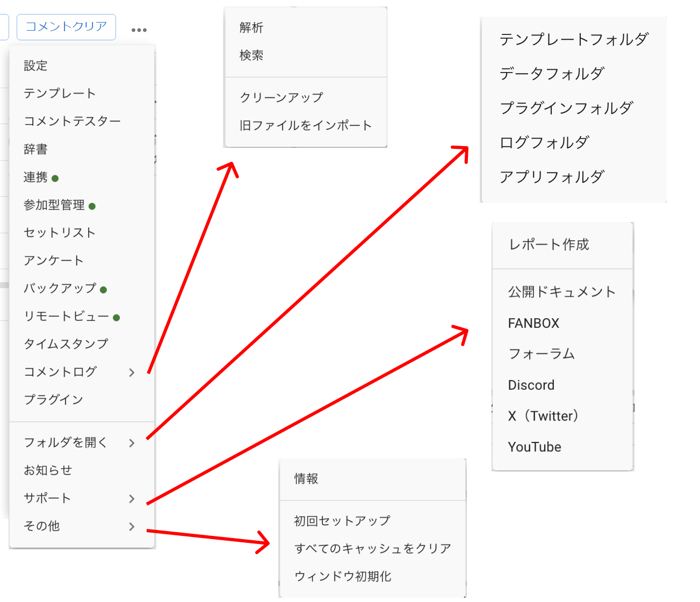Click the three-dot more options icon
The image size is (700, 602).
tap(139, 30)
